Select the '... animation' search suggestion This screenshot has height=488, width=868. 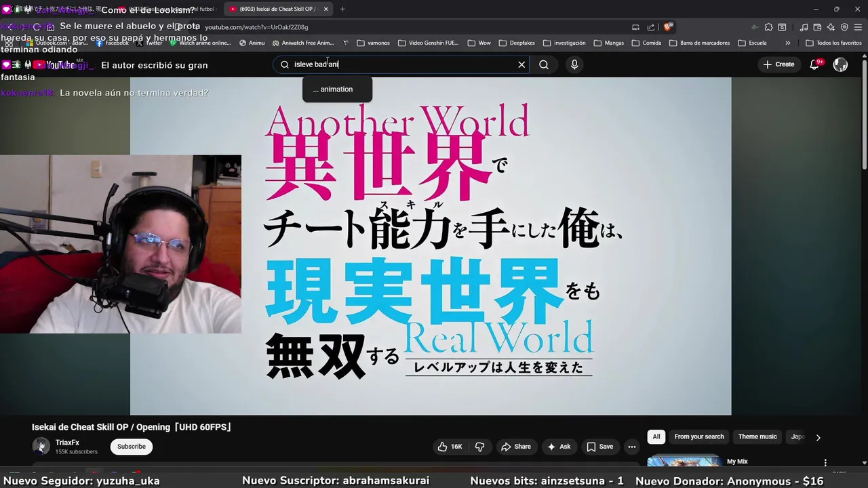click(337, 89)
